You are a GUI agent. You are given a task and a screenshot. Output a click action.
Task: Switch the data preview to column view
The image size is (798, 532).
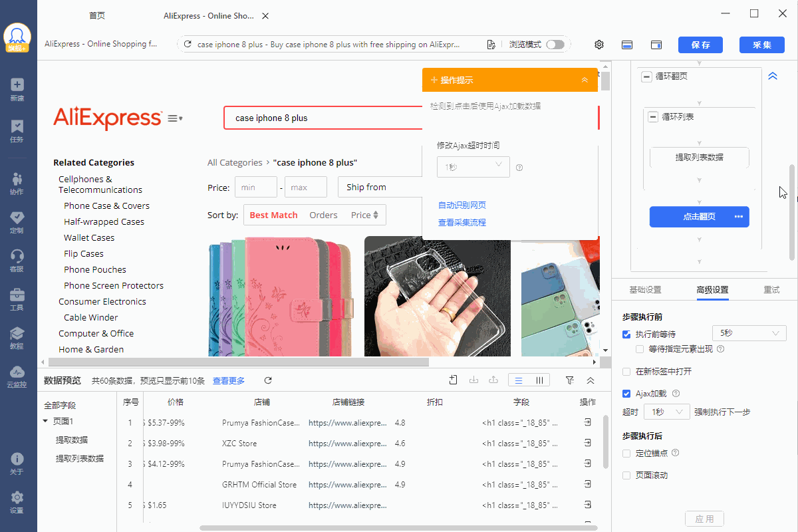539,380
